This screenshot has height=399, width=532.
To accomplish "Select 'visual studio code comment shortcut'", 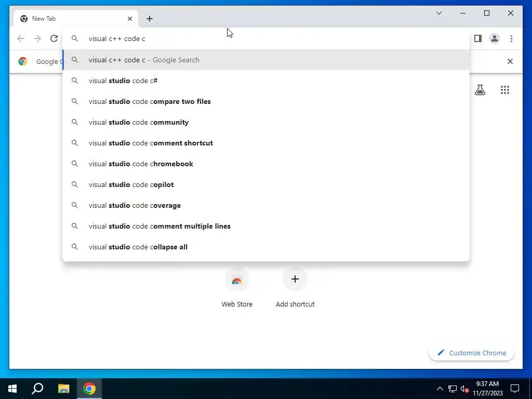I will [x=266, y=143].
